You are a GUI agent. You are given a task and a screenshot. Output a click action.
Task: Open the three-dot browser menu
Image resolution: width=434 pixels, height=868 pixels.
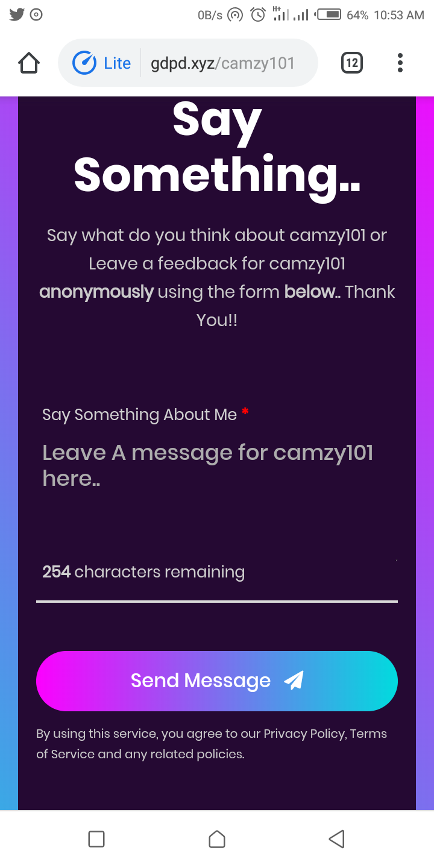pyautogui.click(x=400, y=63)
